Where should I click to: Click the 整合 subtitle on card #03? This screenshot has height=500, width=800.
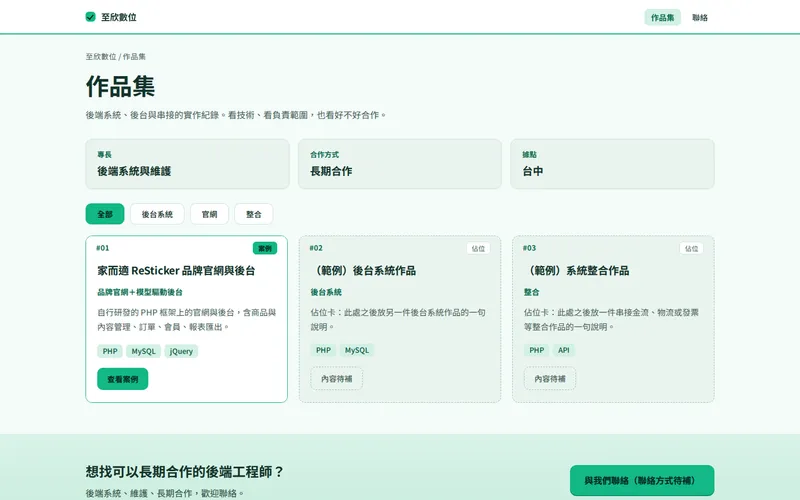pyautogui.click(x=532, y=292)
